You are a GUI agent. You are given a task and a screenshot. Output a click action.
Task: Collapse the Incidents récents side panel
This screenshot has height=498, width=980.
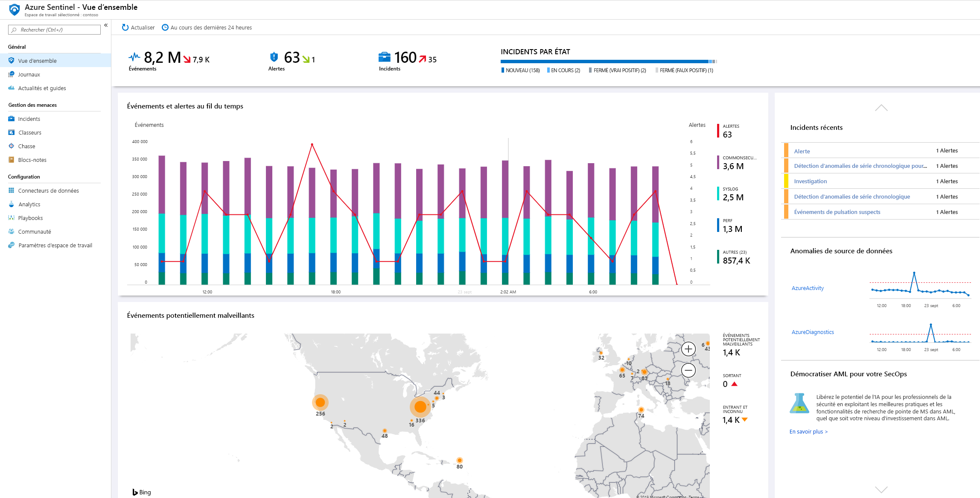tap(881, 108)
